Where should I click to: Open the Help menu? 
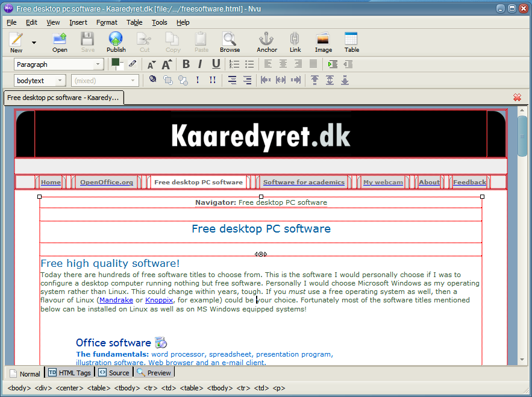(x=183, y=22)
